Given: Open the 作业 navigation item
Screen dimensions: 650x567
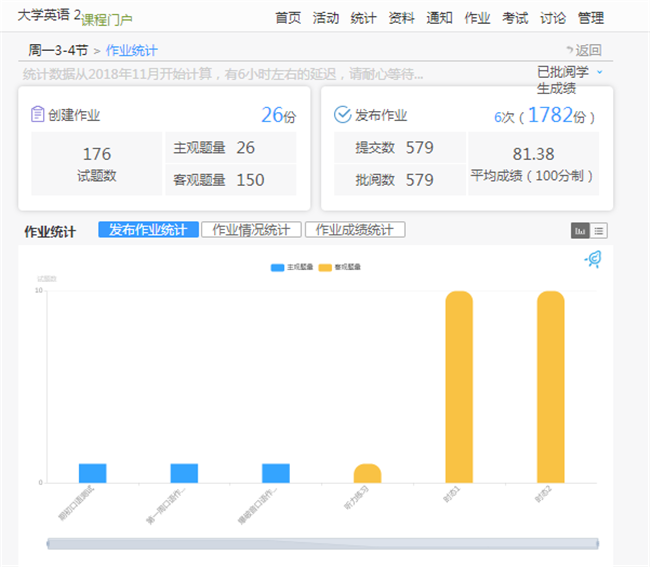Looking at the screenshot, I should [477, 18].
